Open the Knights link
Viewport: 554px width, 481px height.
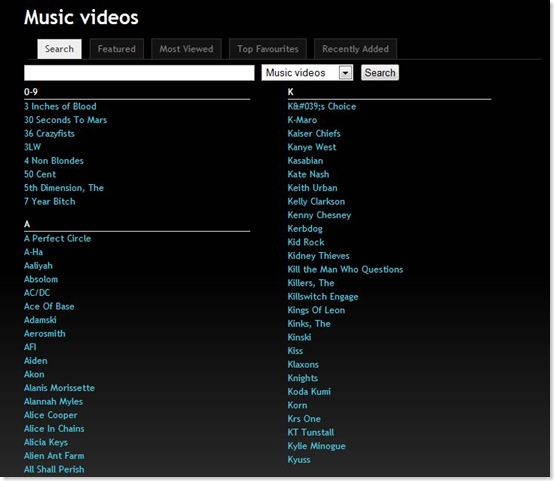303,378
